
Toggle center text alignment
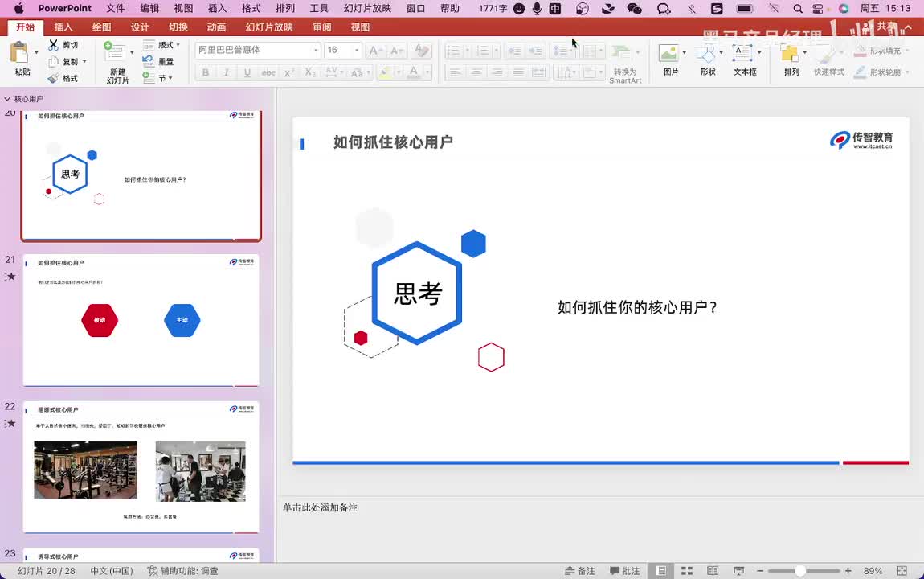click(476, 72)
